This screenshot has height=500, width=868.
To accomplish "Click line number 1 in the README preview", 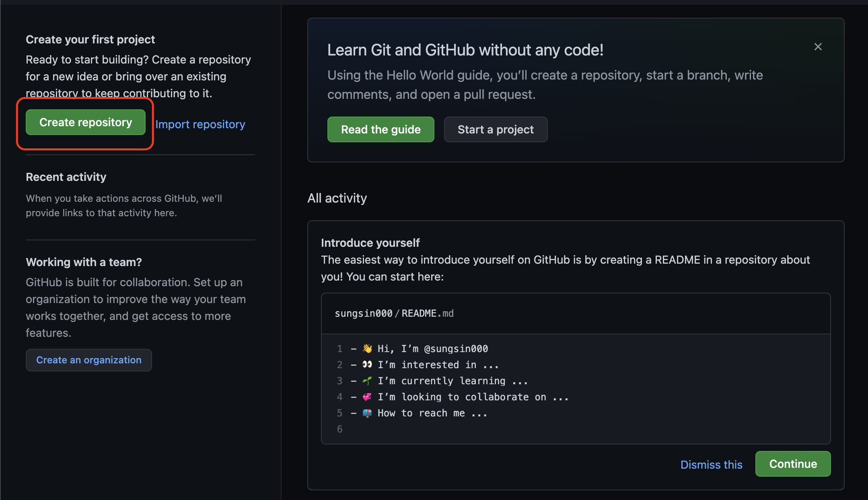I will coord(339,348).
